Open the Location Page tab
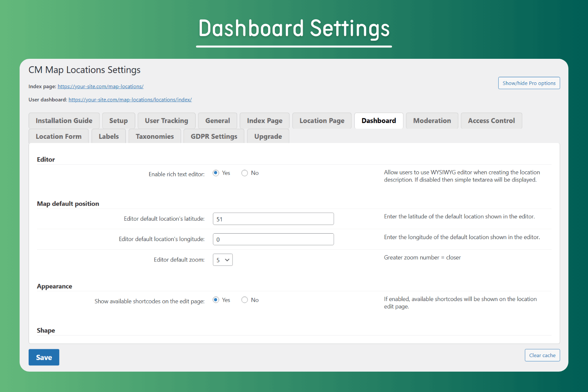Image resolution: width=588 pixels, height=392 pixels. click(322, 121)
